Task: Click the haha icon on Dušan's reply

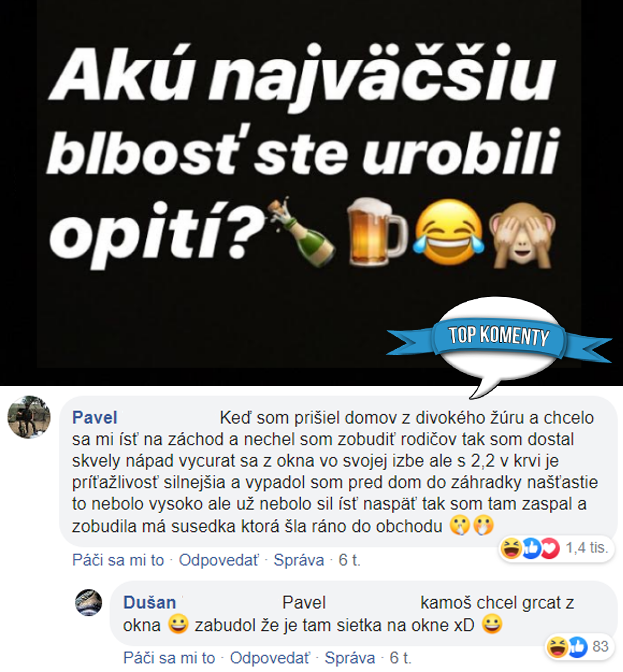Action: [557, 647]
